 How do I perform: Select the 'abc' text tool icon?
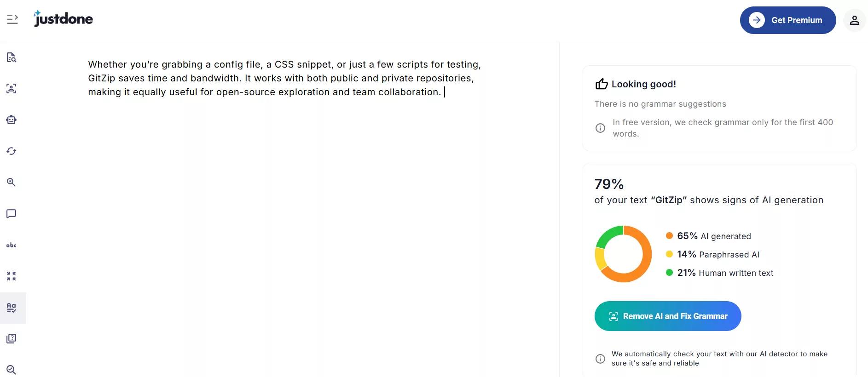[x=12, y=245]
